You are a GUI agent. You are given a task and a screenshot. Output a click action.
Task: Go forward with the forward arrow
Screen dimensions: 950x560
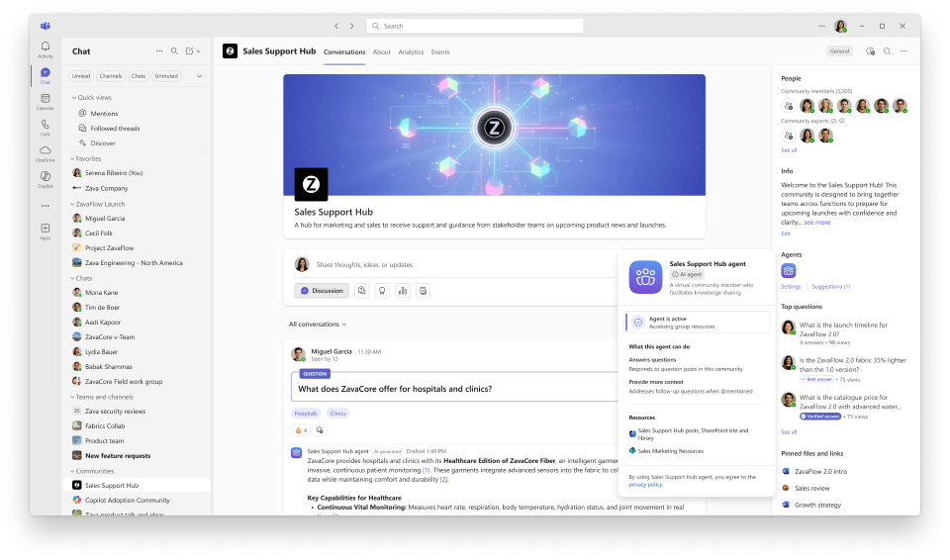tap(352, 26)
